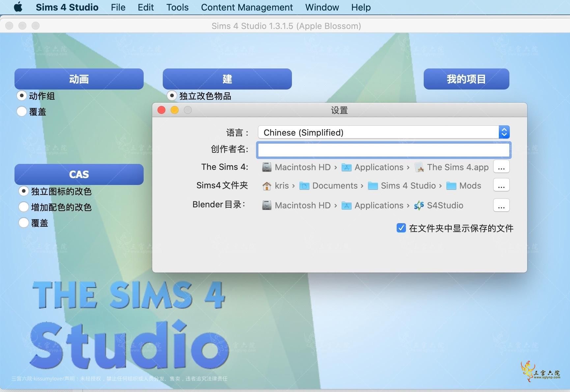Click Macintosh HD drive icon in Blender path
This screenshot has height=392, width=570.
267,205
